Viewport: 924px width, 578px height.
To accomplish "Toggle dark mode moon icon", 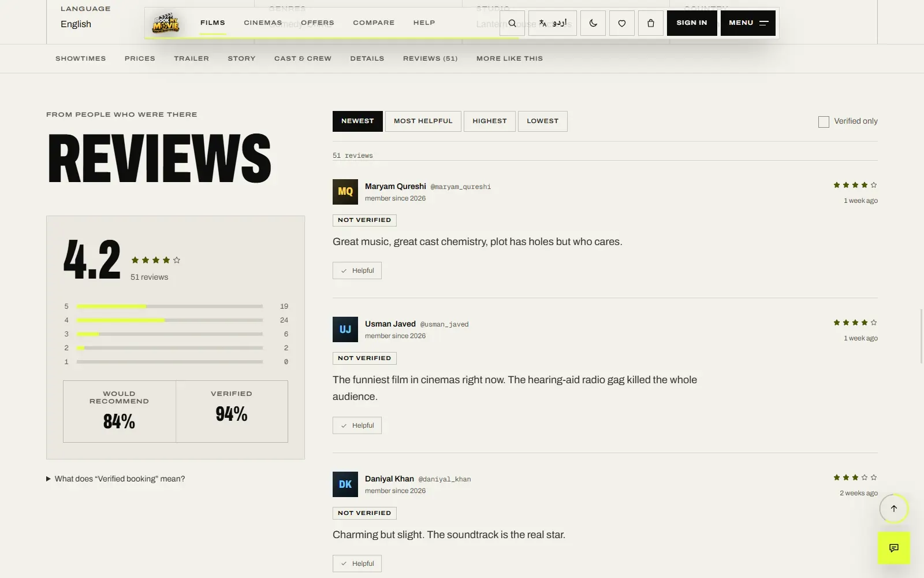I will click(x=593, y=23).
